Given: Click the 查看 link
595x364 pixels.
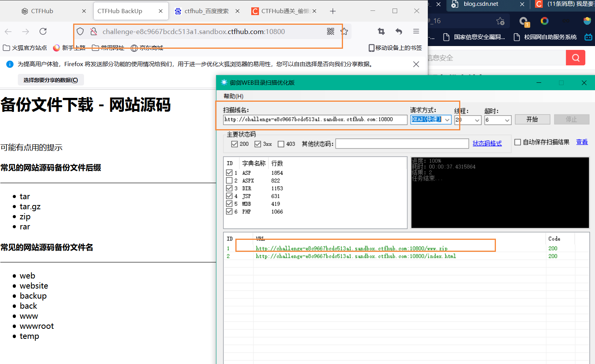Looking at the screenshot, I should (582, 142).
